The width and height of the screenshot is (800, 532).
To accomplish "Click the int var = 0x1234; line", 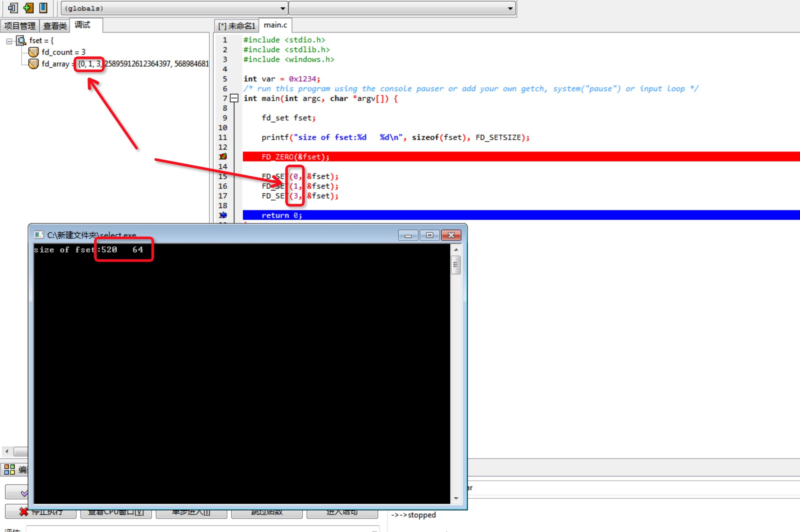I will [282, 79].
